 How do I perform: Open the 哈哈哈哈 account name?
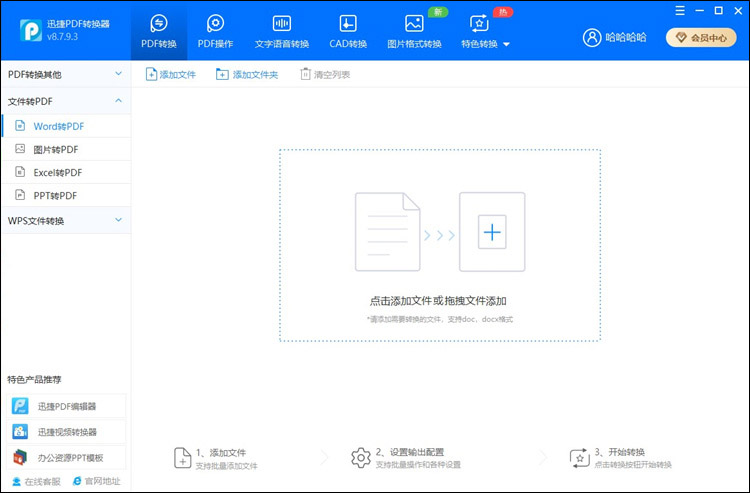(x=626, y=37)
